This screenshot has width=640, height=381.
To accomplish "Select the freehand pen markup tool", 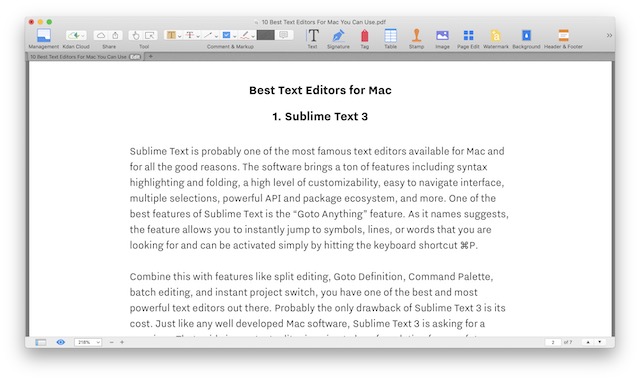I will pyautogui.click(x=244, y=36).
